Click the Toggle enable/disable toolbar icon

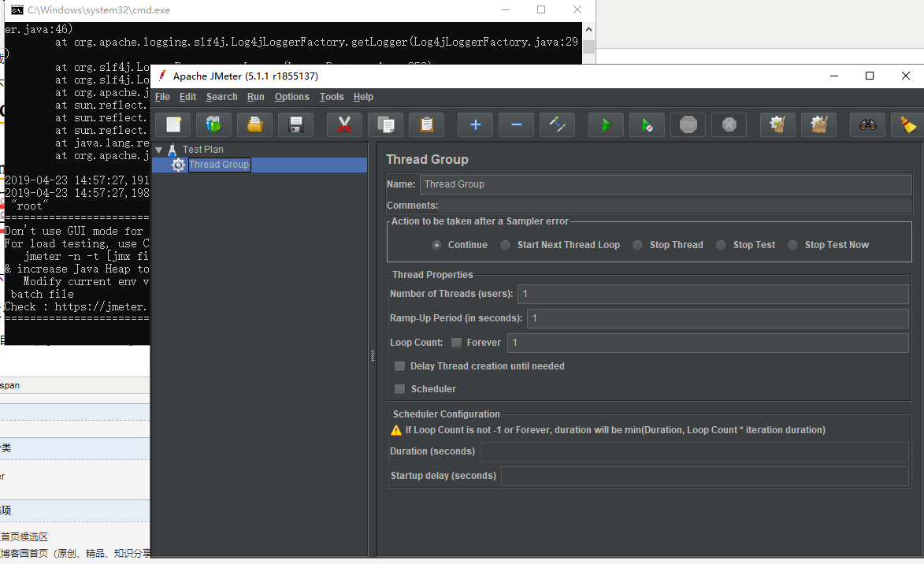tap(558, 125)
